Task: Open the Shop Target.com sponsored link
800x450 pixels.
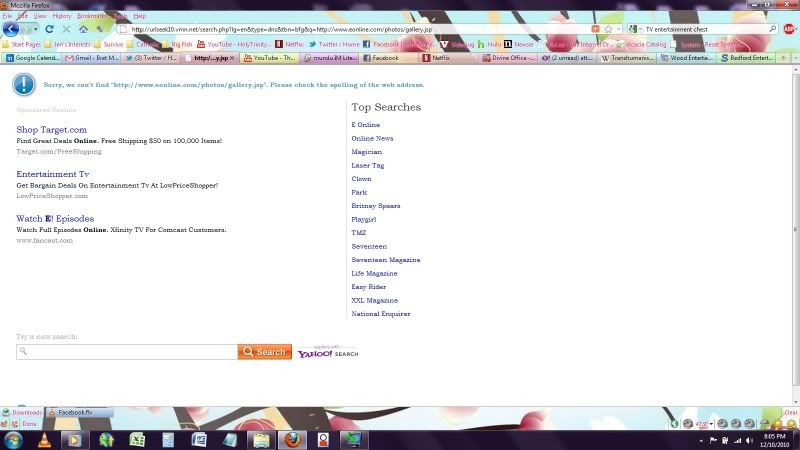Action: [52, 130]
